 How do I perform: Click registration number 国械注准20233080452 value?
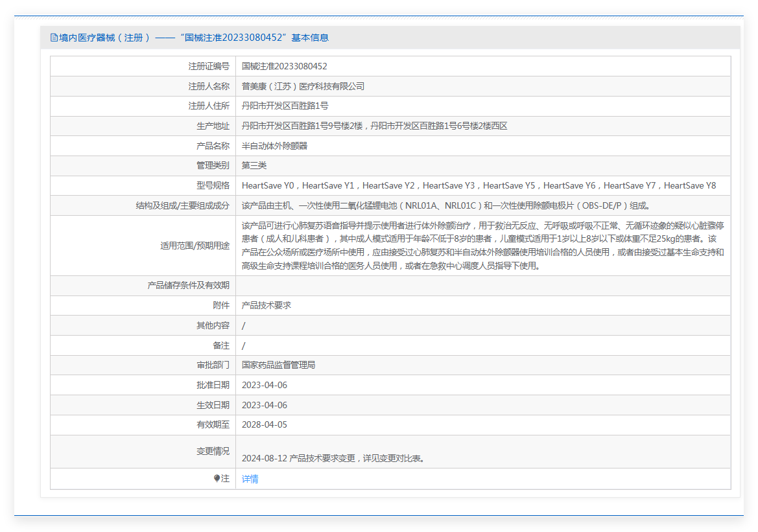(284, 66)
